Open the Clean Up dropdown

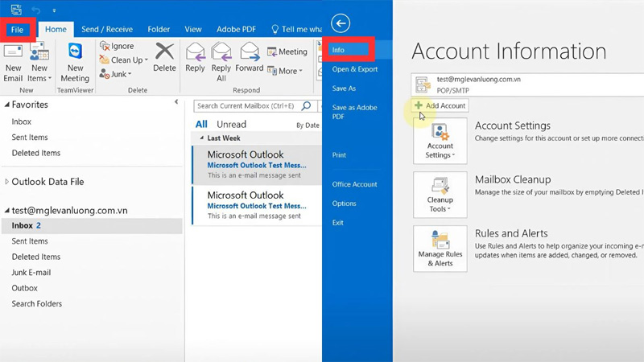(124, 60)
